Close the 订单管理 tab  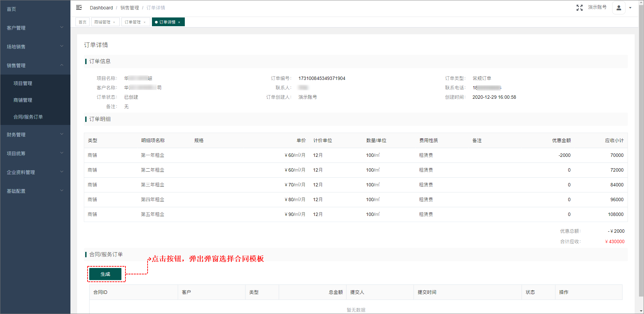145,22
